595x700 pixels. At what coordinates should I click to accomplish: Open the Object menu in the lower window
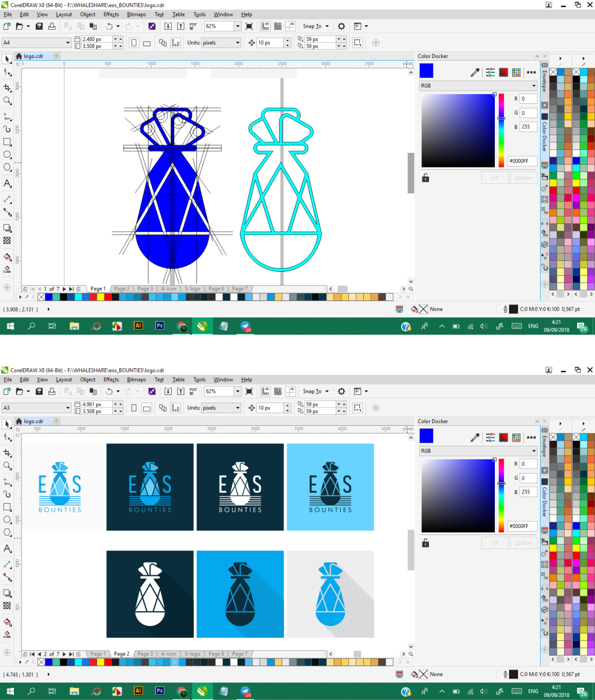coord(88,380)
